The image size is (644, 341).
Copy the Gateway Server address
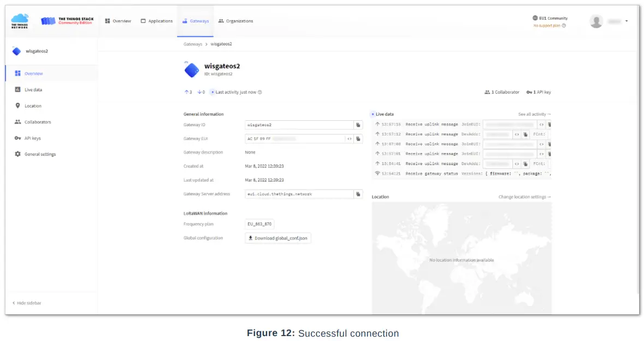[358, 194]
